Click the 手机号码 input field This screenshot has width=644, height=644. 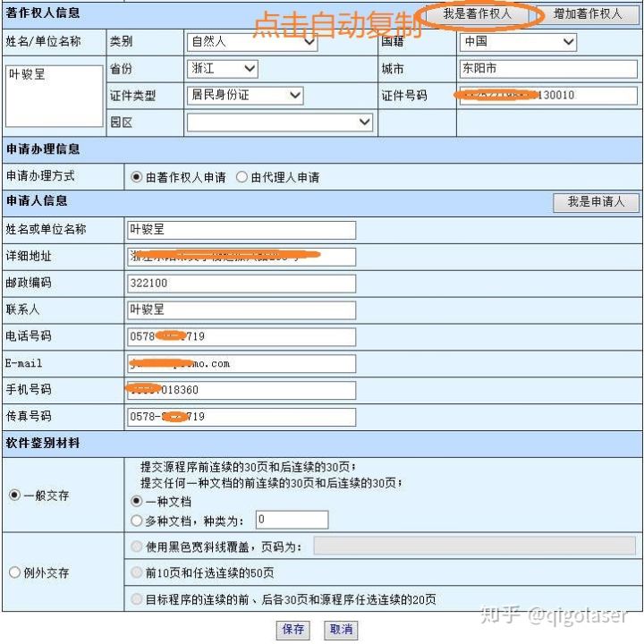(x=241, y=390)
